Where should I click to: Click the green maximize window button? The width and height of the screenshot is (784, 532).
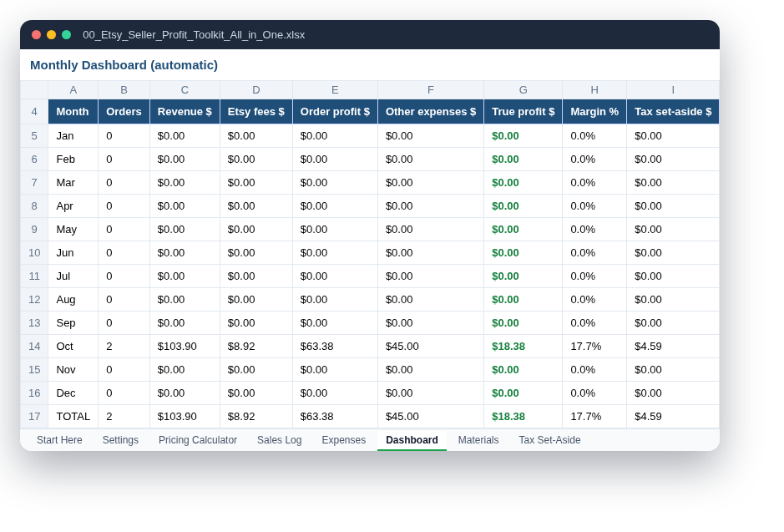pos(66,35)
